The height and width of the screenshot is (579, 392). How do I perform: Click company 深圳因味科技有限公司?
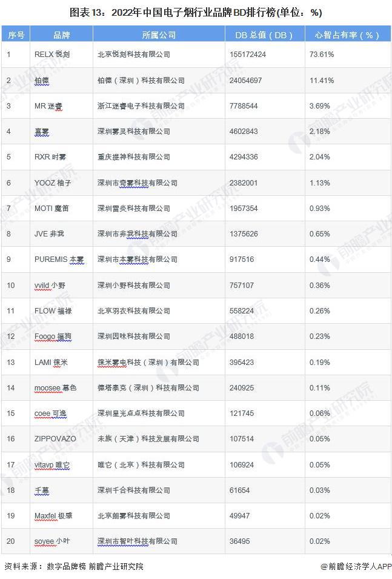click(134, 336)
